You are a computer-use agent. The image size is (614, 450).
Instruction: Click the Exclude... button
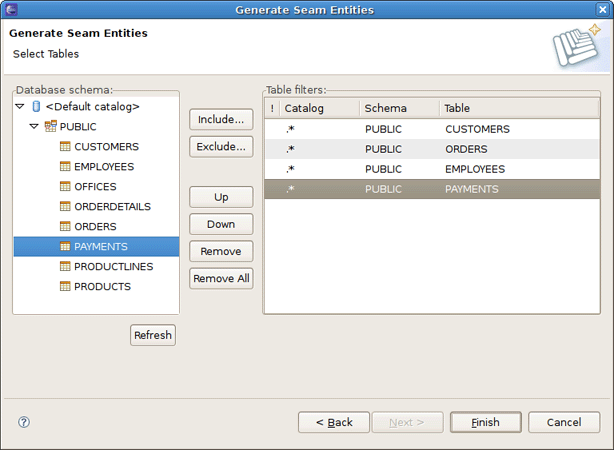221,147
